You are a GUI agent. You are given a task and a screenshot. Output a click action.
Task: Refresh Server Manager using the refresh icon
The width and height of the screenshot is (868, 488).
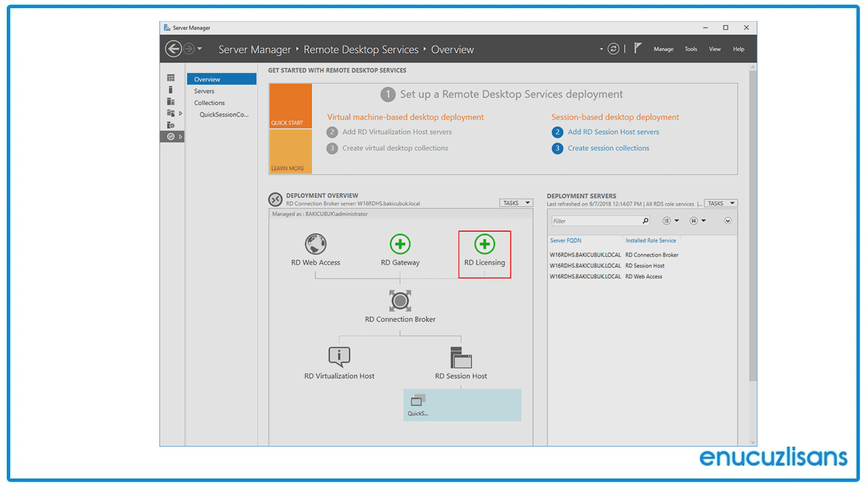613,49
